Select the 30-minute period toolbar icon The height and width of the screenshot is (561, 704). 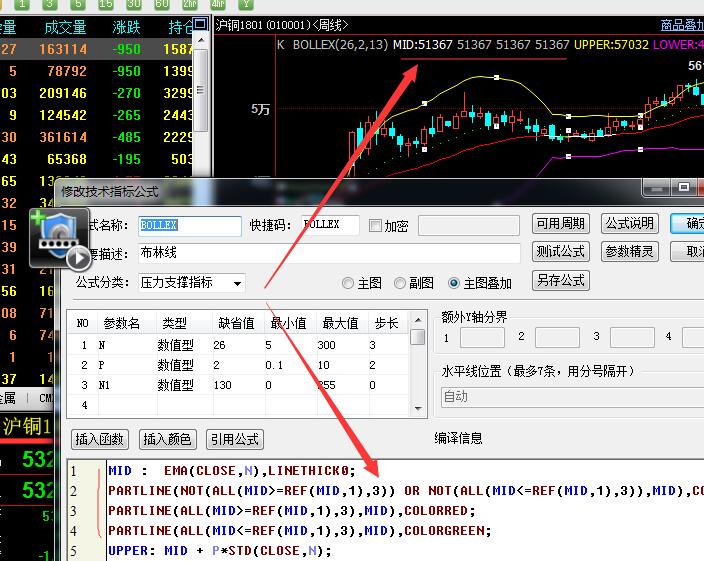pyautogui.click(x=133, y=4)
